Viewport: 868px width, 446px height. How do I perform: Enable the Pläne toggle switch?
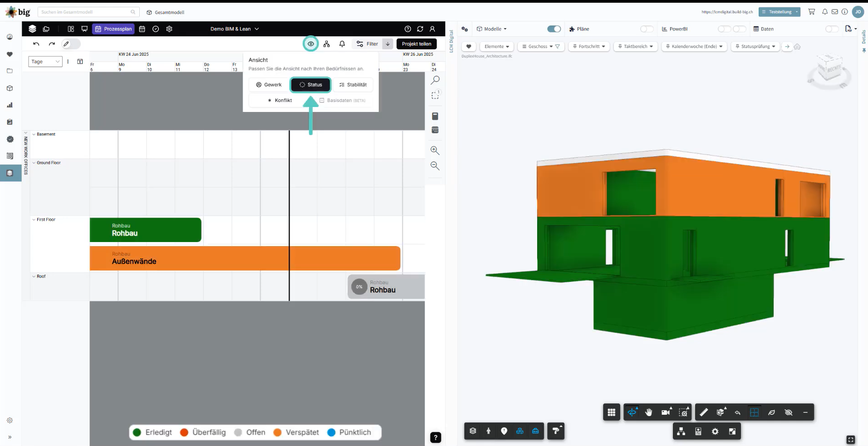pos(647,29)
